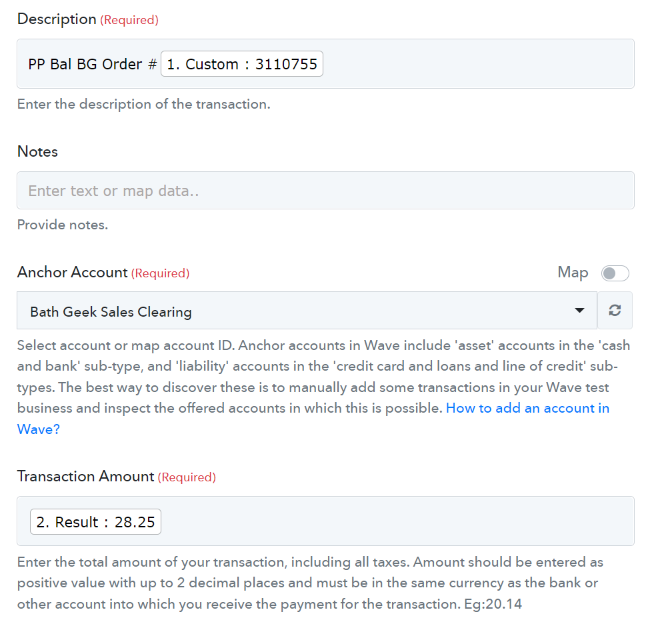Select the Custom 3110755 mapped tag
652x632 pixels.
pyautogui.click(x=242, y=64)
